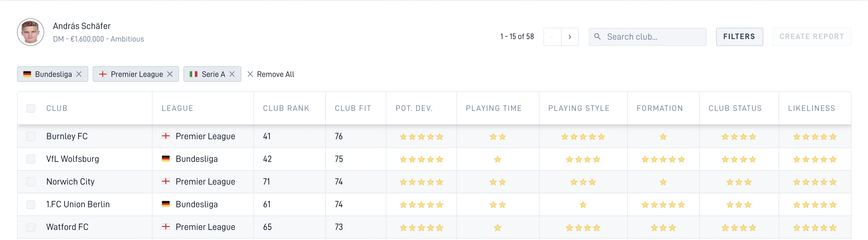Viewport: 868px width, 240px height.
Task: Click Watford FC playing style stars
Action: (583, 227)
